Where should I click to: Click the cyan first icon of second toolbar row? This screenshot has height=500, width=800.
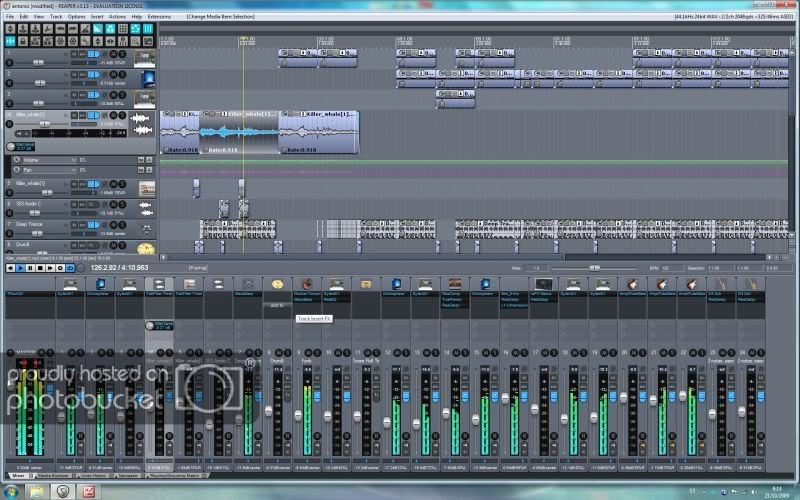(x=10, y=41)
